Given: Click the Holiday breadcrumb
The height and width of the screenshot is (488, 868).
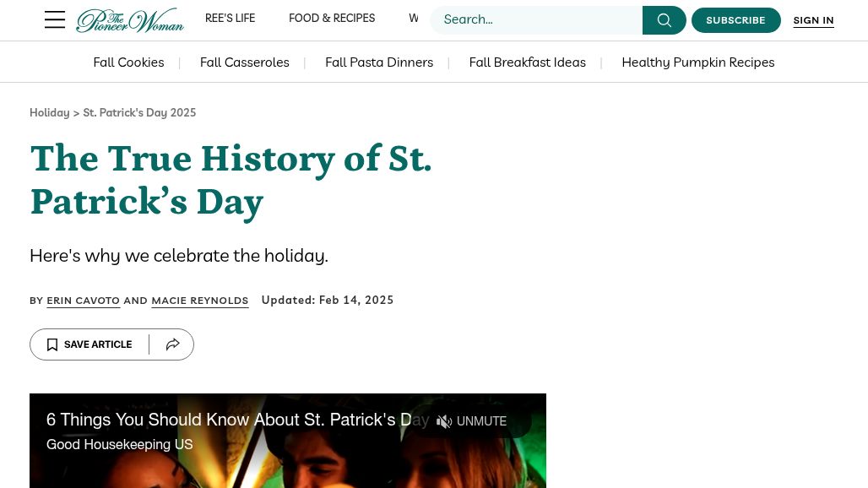Looking at the screenshot, I should tap(50, 113).
